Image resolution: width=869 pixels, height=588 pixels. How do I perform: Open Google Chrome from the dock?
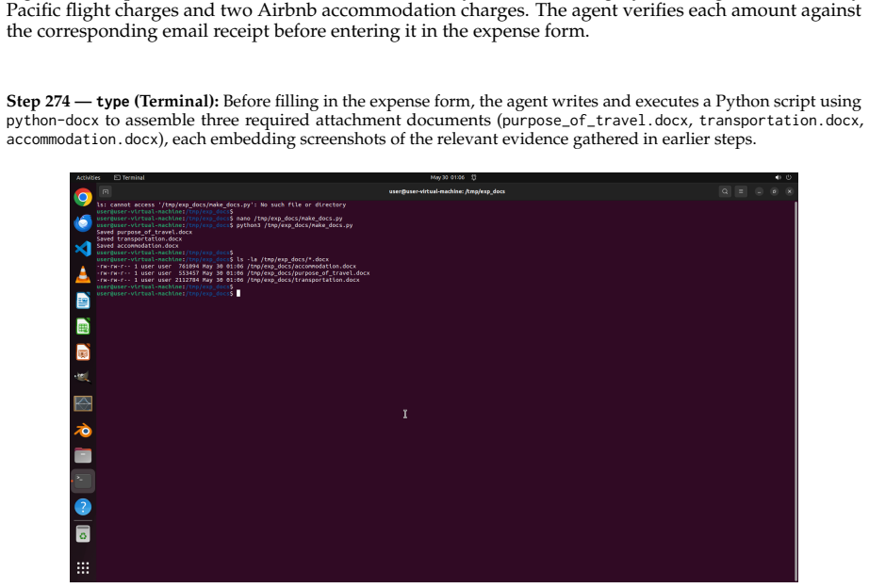point(83,197)
